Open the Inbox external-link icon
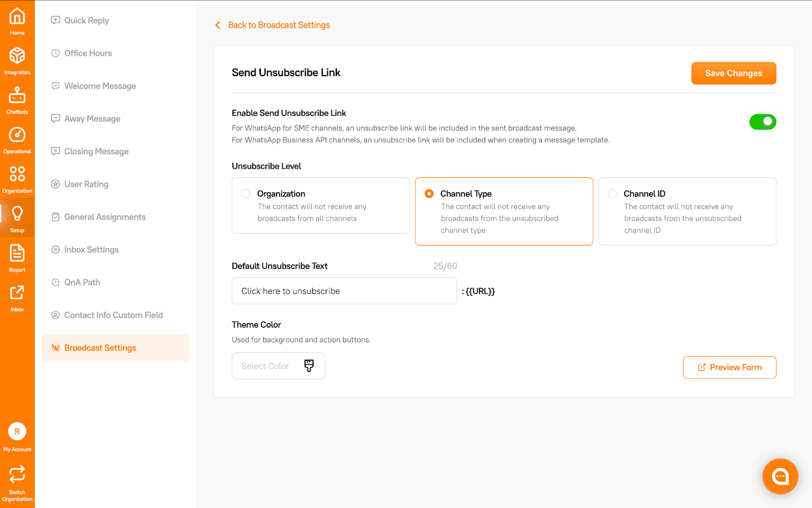The image size is (812, 508). (17, 292)
